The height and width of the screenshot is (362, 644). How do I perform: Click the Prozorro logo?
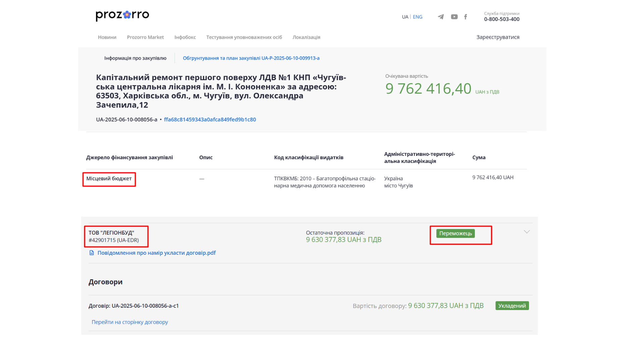click(122, 15)
